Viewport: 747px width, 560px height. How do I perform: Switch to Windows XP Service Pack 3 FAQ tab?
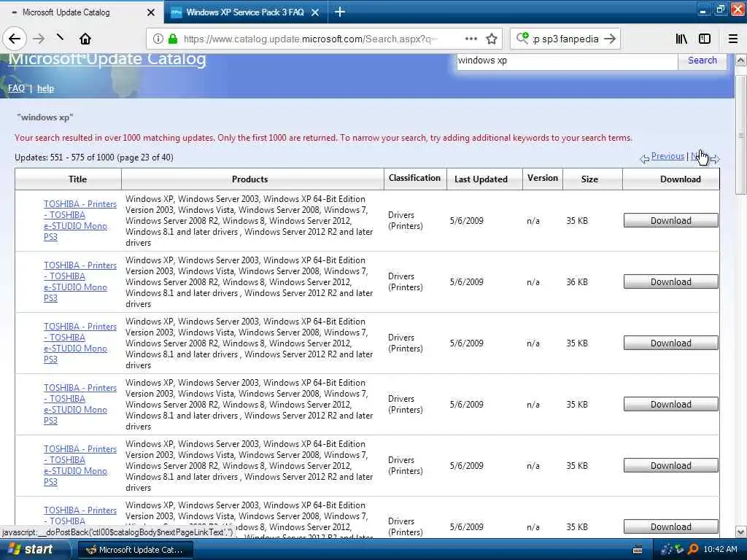tap(245, 12)
